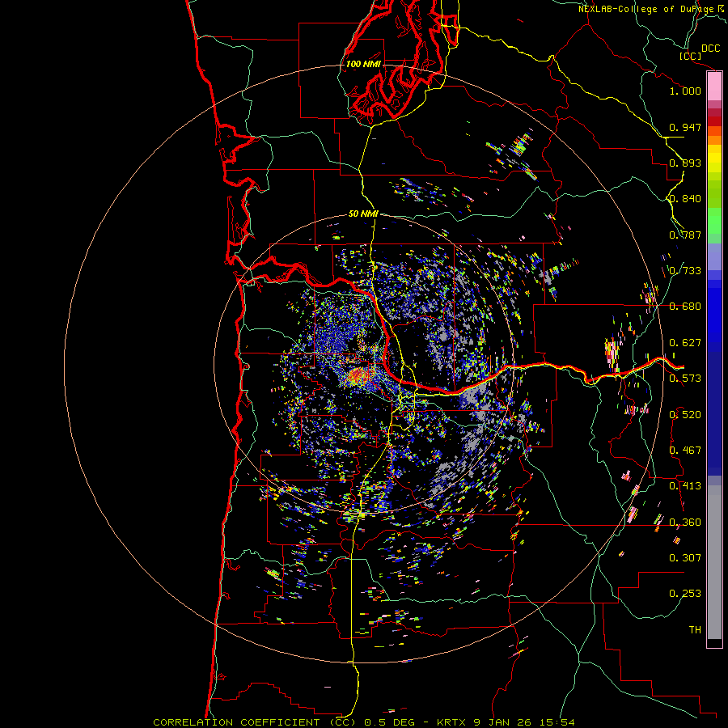Click the 0.893 scale value

tap(685, 163)
